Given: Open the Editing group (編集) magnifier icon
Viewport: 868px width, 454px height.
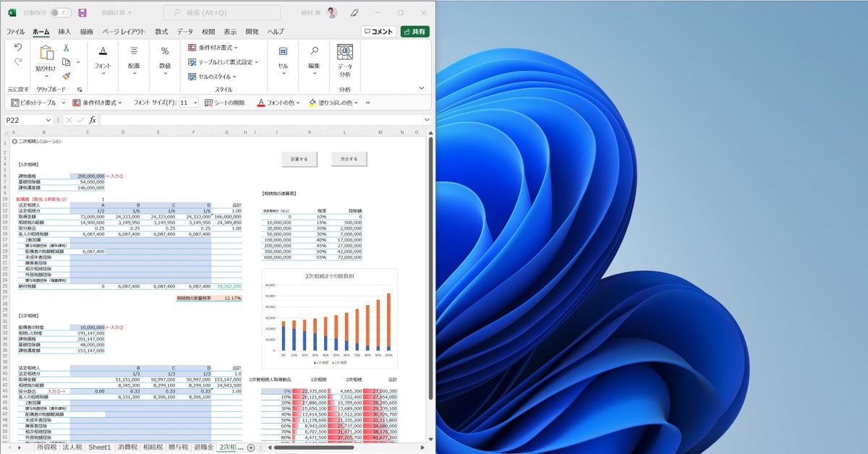Looking at the screenshot, I should [314, 51].
